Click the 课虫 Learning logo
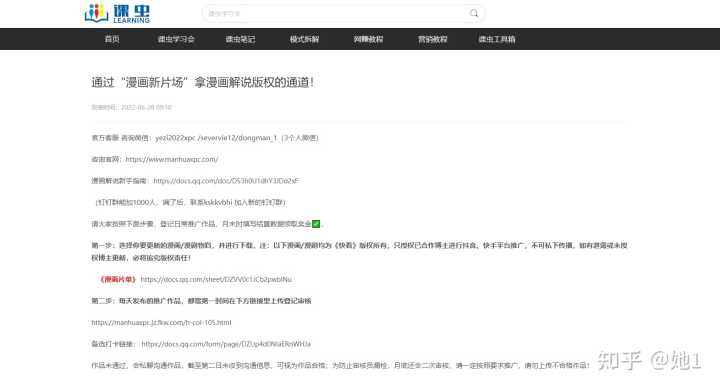This screenshot has width=720, height=390. point(118,13)
